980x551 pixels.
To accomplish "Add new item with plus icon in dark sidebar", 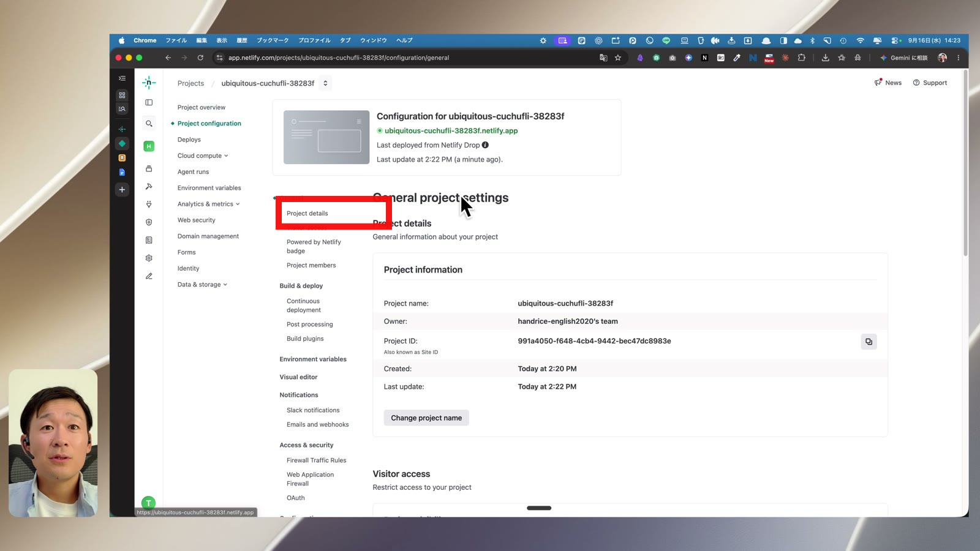I will coord(122,190).
